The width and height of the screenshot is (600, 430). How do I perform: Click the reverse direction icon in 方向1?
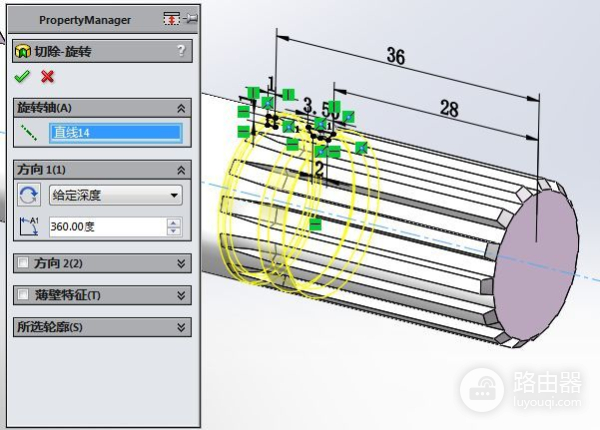tap(31, 195)
